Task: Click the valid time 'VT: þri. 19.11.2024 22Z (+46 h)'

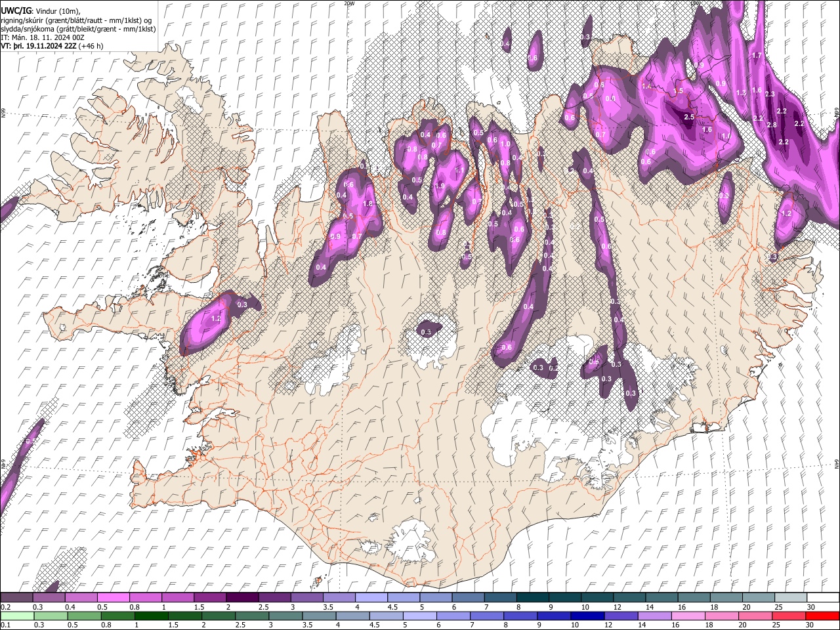Action: coord(52,46)
